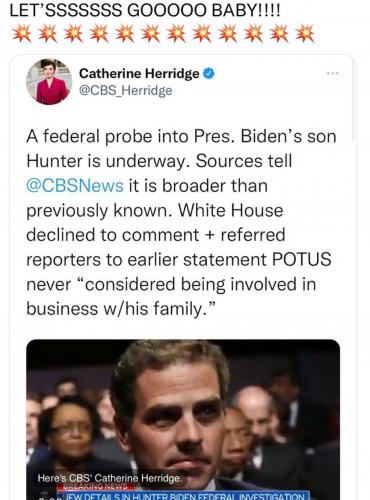
Task: Click the first explosion emoji in the row
Action: 21,34
